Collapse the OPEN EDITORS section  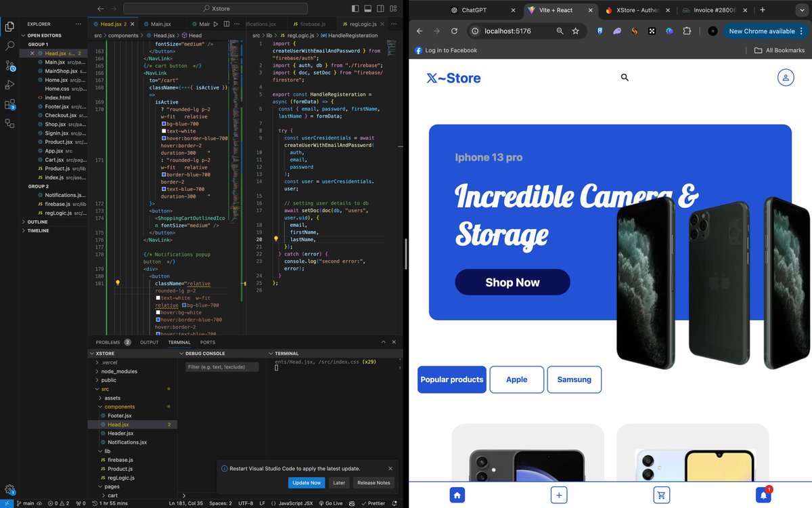pyautogui.click(x=53, y=35)
